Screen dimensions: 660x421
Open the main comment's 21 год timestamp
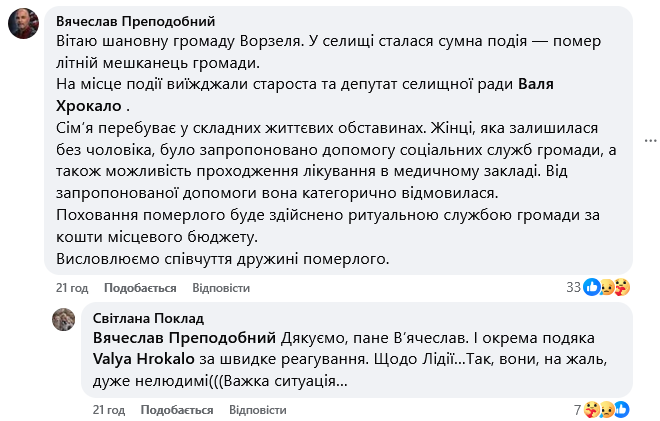tap(70, 288)
